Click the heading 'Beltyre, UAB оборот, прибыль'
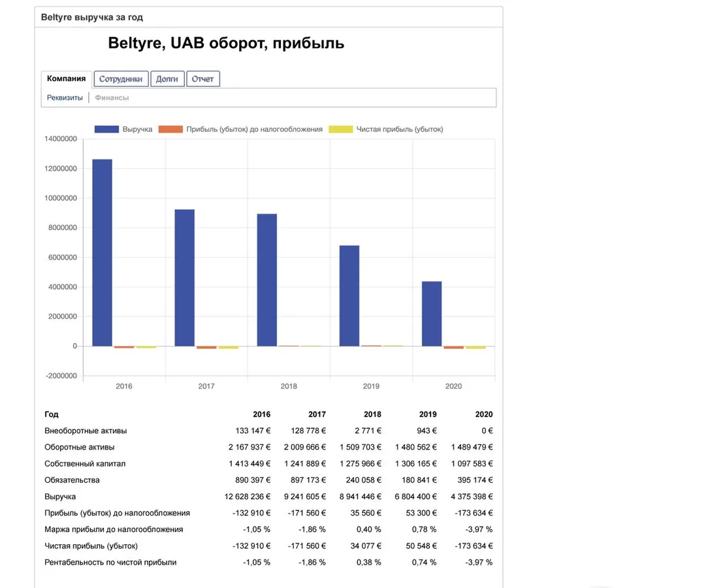Screen dimensions: 725x588 click(x=226, y=43)
